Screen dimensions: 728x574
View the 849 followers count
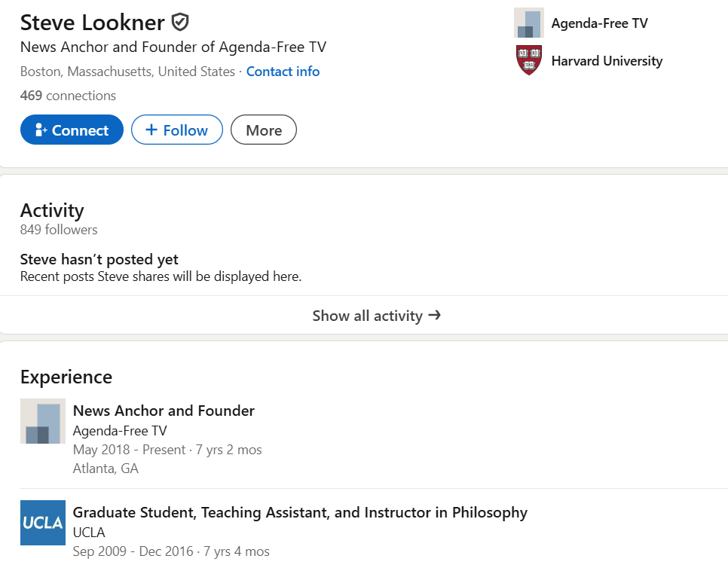59,230
